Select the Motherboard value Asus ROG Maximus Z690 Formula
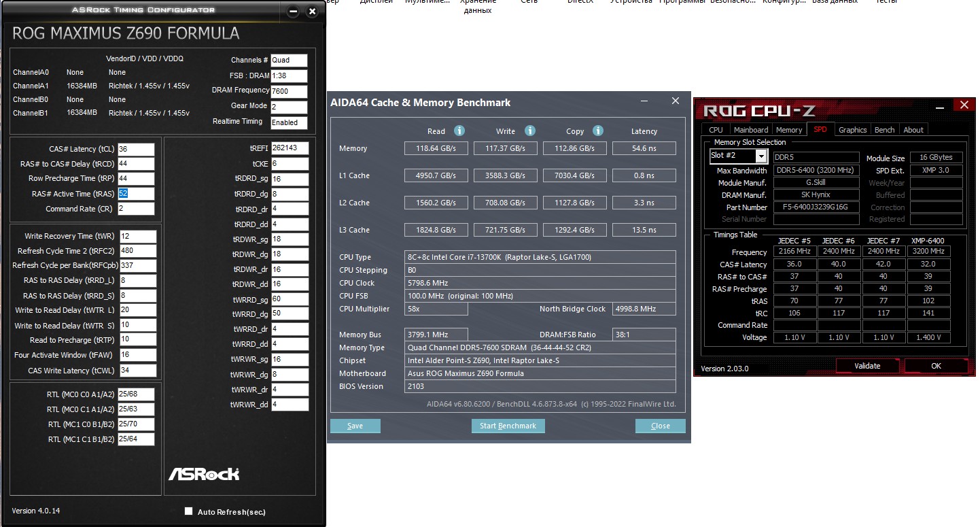Viewport: 980px width, 527px height. tap(540, 373)
